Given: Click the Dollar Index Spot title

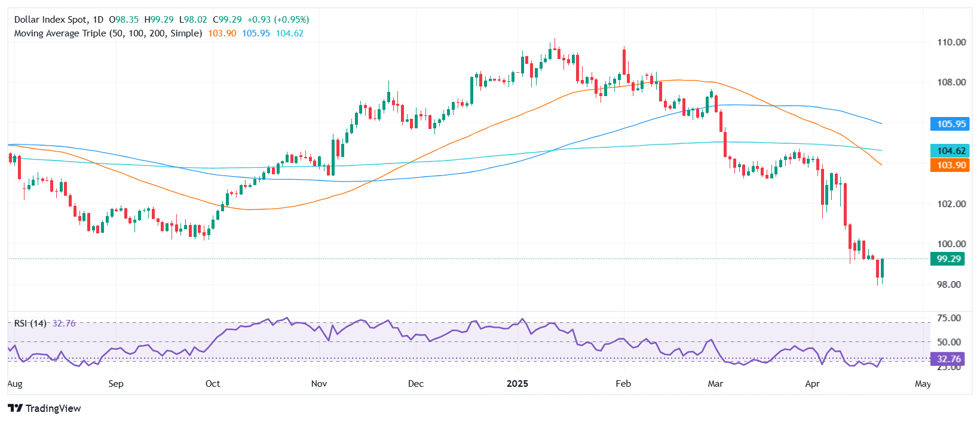Looking at the screenshot, I should click(53, 20).
